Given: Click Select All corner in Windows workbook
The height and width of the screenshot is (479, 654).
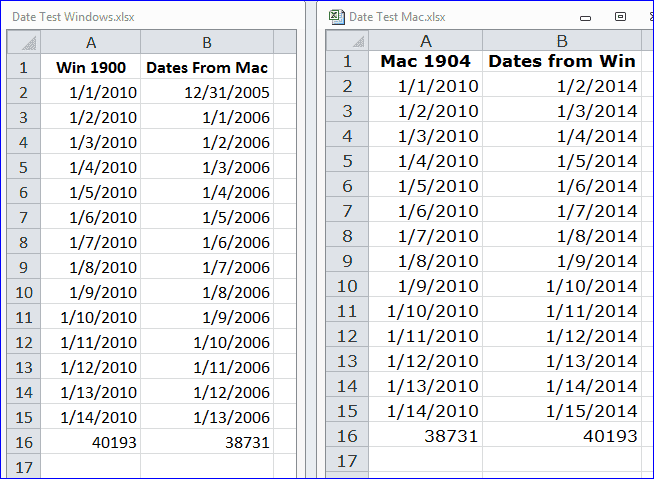Looking at the screenshot, I should click(25, 42).
